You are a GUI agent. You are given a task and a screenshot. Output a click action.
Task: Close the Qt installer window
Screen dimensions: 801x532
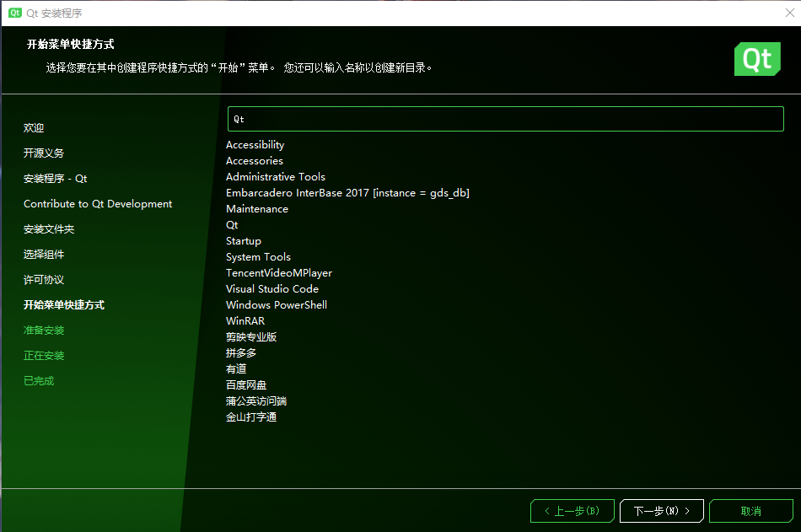coord(789,13)
